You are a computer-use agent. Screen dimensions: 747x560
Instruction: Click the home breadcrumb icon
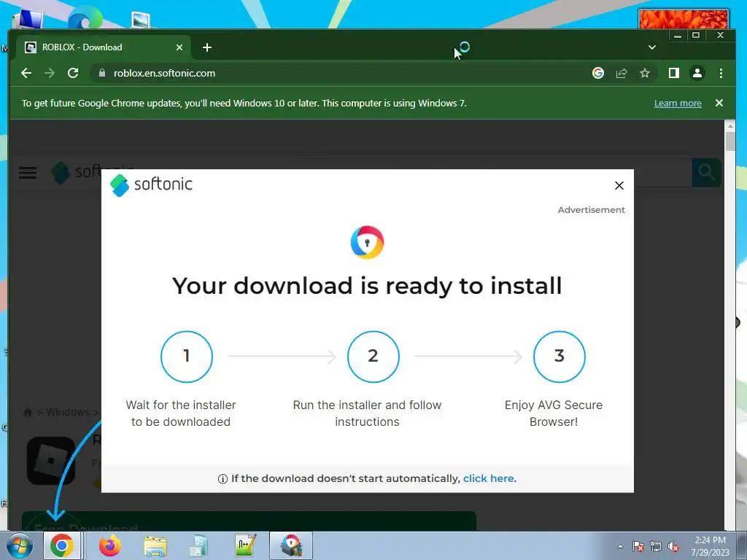click(28, 413)
